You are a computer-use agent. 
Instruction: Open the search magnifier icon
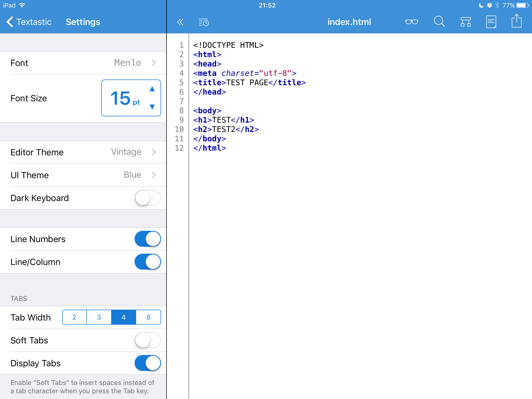(x=439, y=22)
